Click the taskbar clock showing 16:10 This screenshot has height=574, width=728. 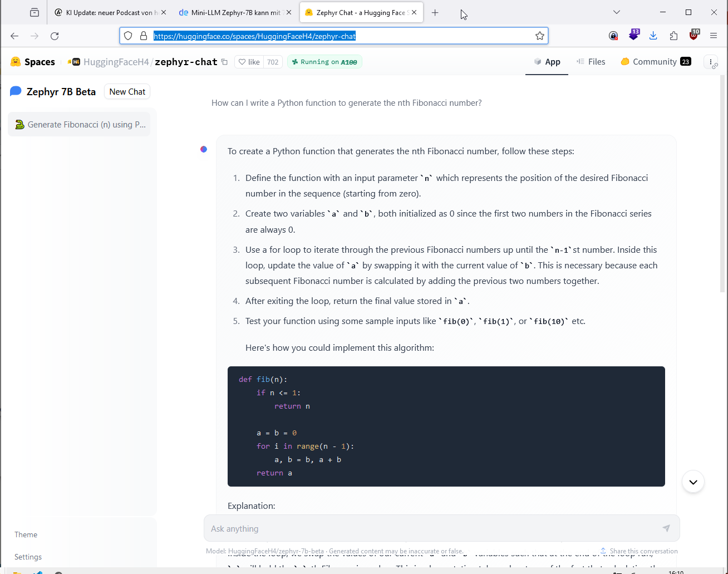[x=676, y=572]
